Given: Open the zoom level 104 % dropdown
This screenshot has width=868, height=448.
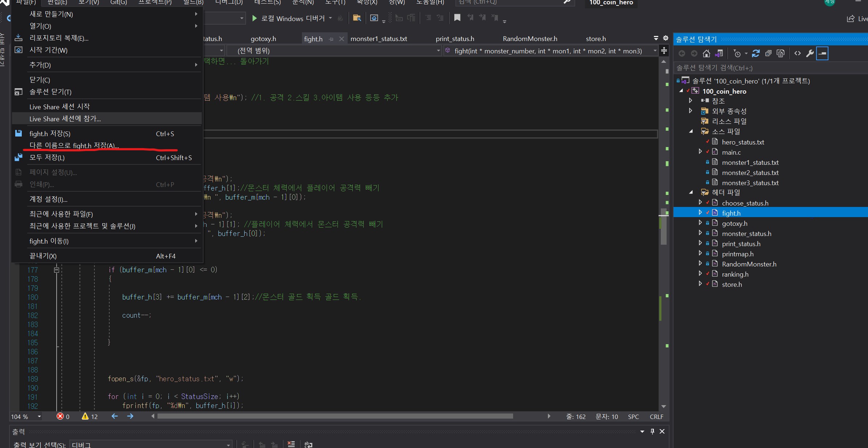Looking at the screenshot, I should (x=39, y=416).
